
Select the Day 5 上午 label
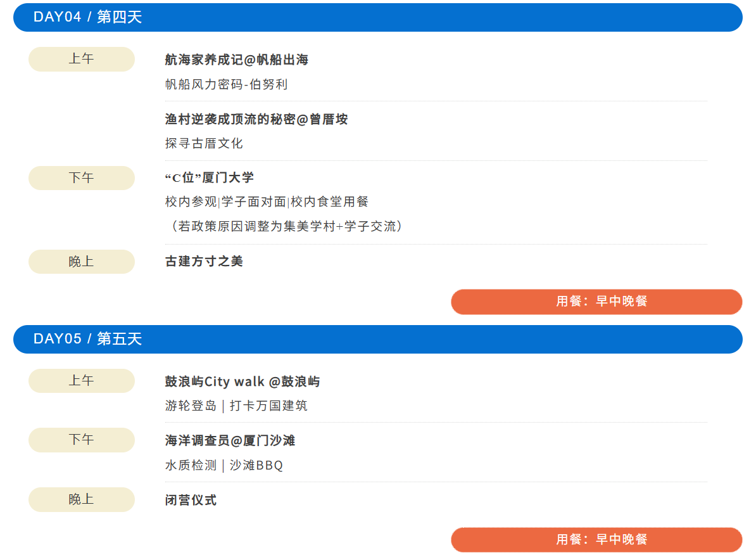[82, 381]
